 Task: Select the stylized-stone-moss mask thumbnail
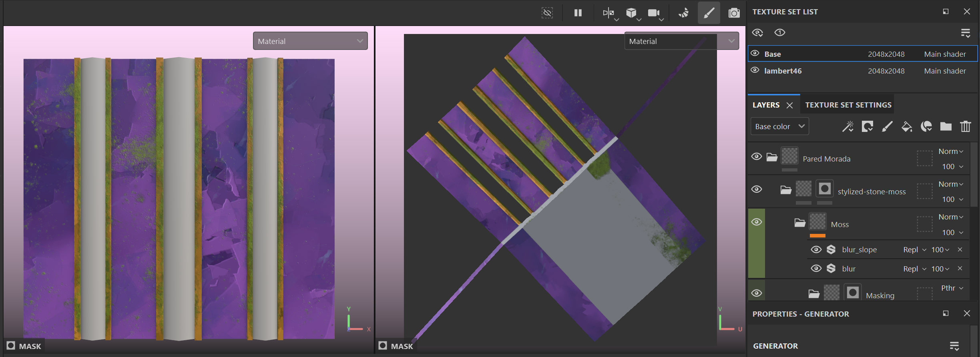(825, 188)
